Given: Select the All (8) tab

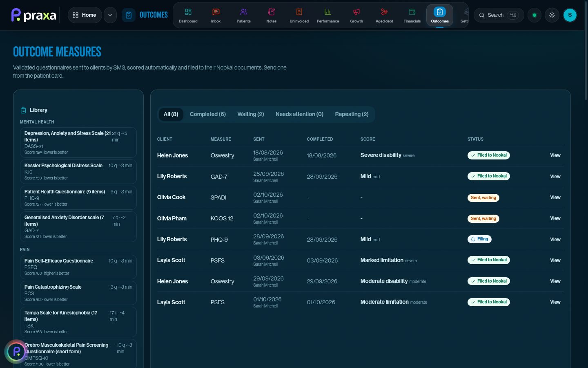Looking at the screenshot, I should point(171,114).
